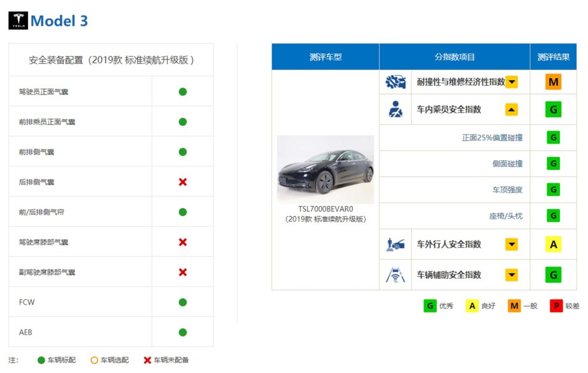Image resolution: width=588 pixels, height=373 pixels.
Task: Click 前排侧气囊 row label
Action: point(36,152)
